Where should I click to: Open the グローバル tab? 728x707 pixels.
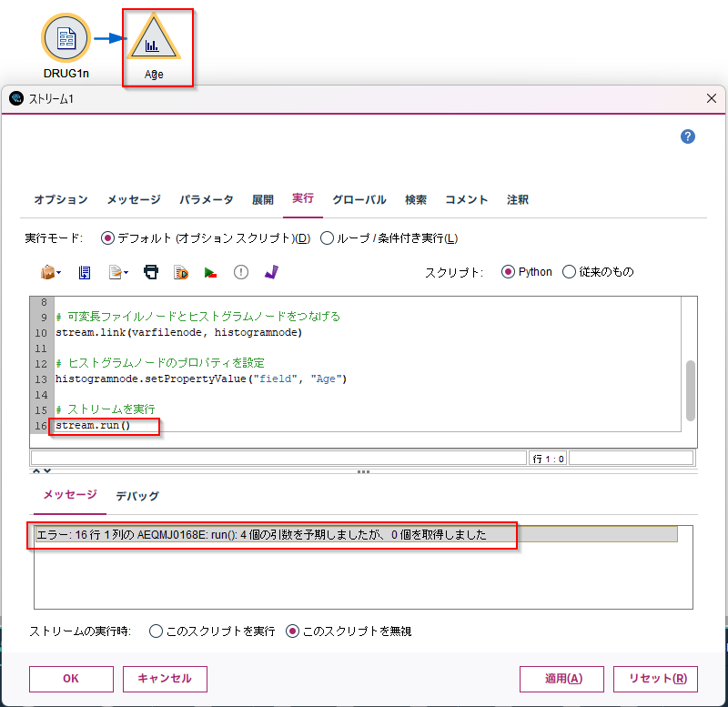point(359,199)
